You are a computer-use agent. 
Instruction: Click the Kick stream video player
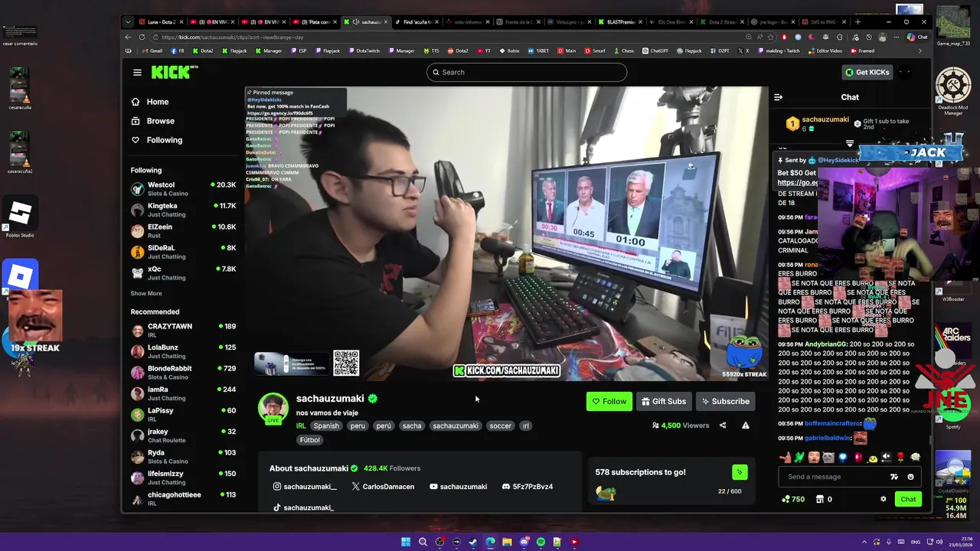(x=506, y=233)
